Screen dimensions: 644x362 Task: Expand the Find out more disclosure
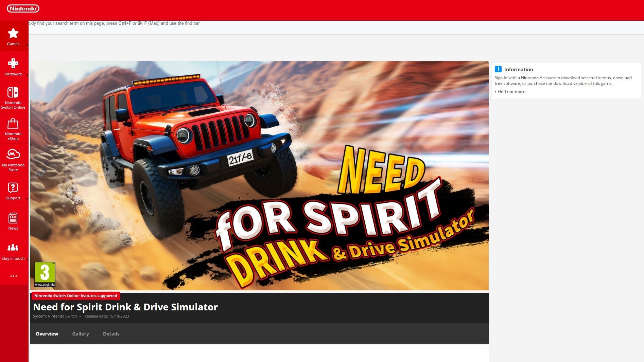pyautogui.click(x=511, y=91)
